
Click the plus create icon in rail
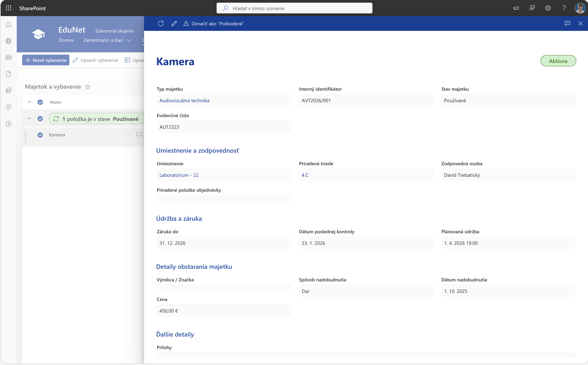tap(8, 124)
